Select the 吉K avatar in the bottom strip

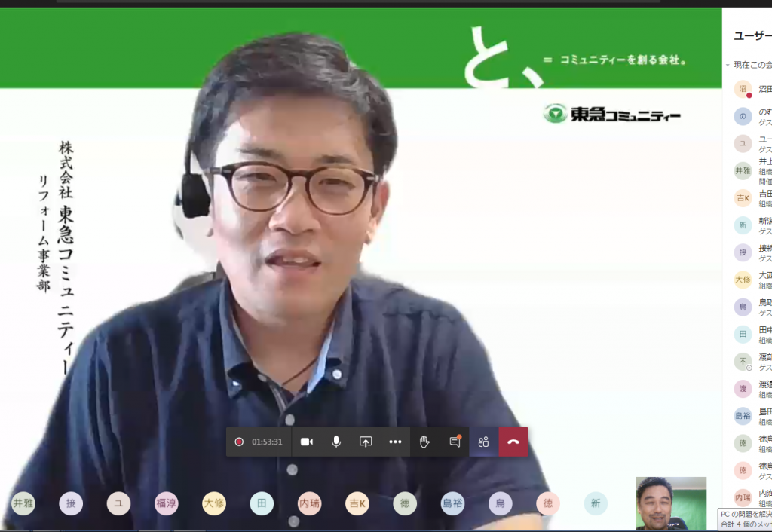pos(357,503)
